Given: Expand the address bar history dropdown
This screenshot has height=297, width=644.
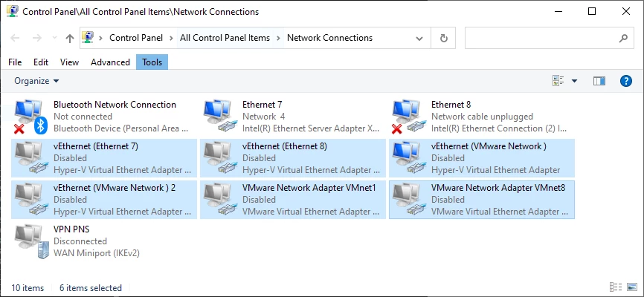Looking at the screenshot, I should coord(419,38).
